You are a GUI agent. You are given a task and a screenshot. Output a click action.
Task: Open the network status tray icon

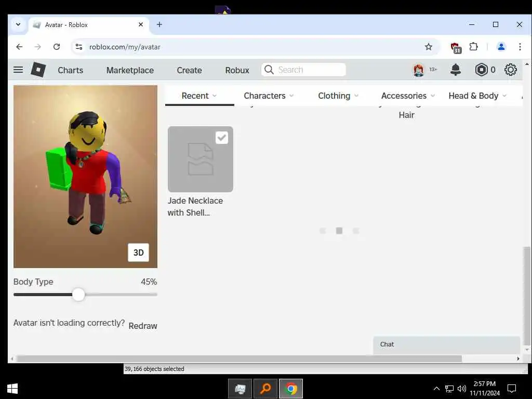tap(449, 389)
